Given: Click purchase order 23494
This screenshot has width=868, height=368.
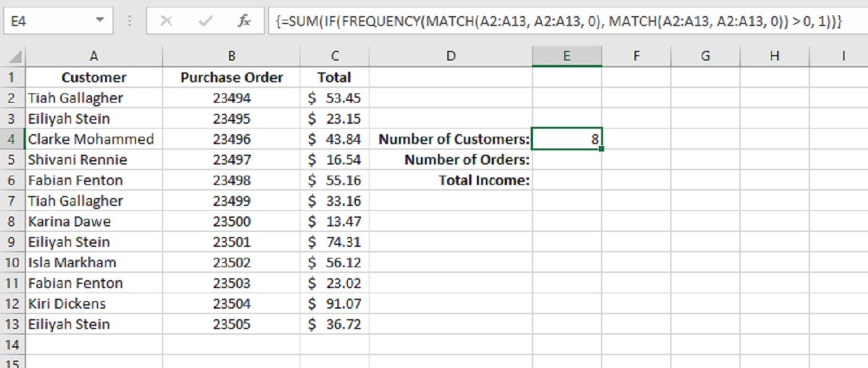Looking at the screenshot, I should pyautogui.click(x=232, y=98).
